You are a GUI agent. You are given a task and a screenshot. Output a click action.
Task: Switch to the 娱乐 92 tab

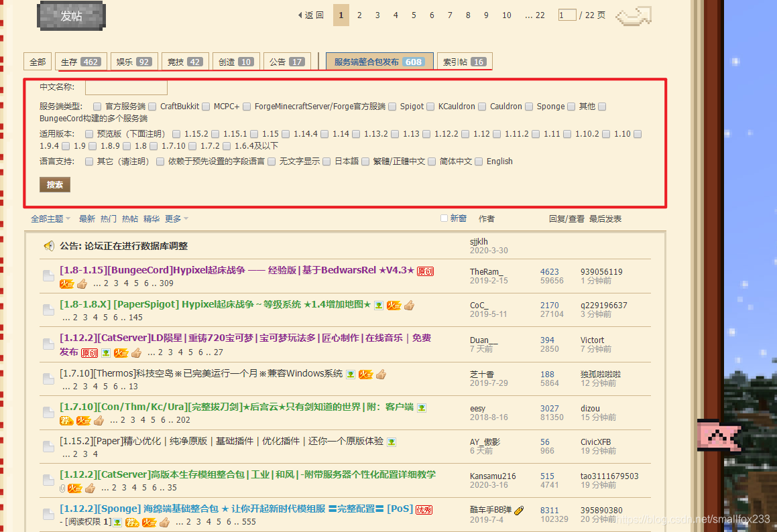134,62
